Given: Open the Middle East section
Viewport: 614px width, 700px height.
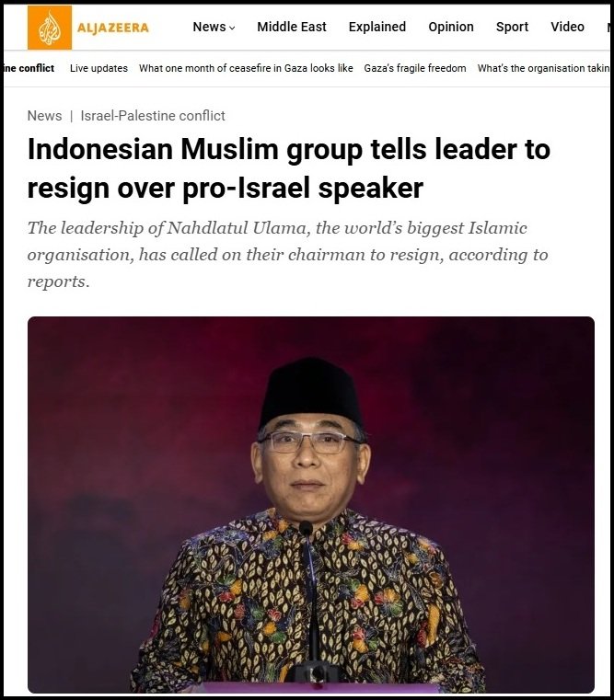Looking at the screenshot, I should tap(292, 27).
